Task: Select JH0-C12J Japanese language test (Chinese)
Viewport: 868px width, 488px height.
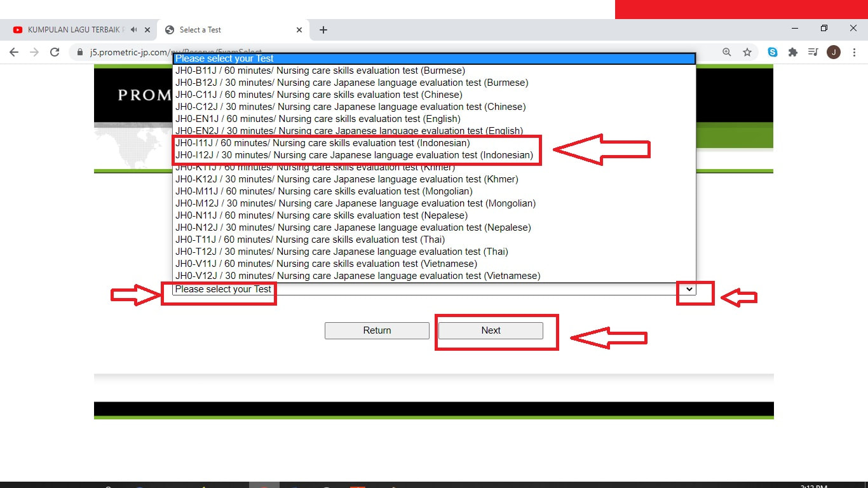Action: point(435,107)
